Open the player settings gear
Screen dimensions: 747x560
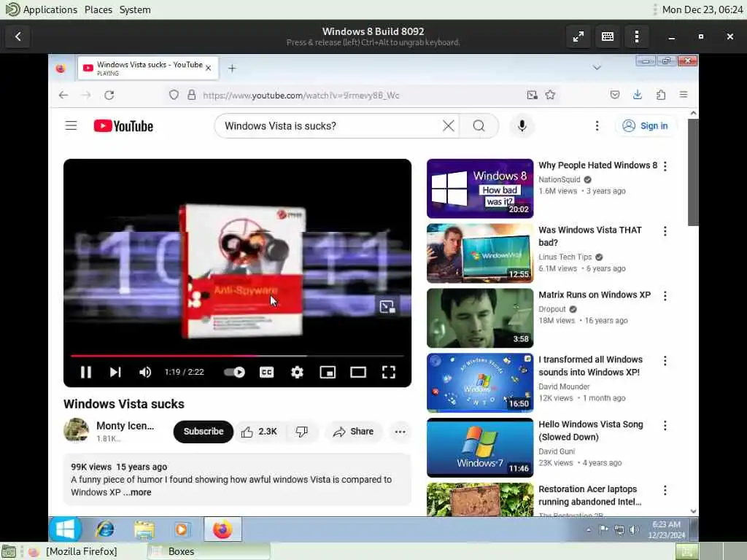(x=298, y=372)
